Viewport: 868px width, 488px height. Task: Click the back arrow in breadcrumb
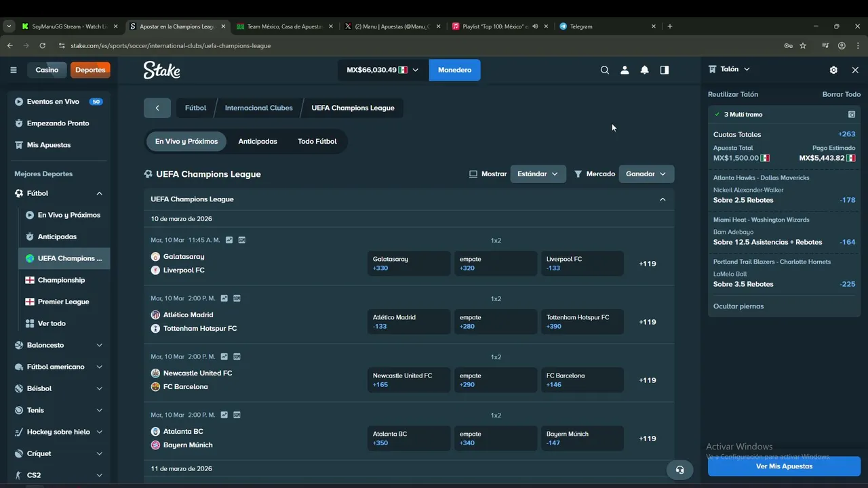tap(157, 108)
